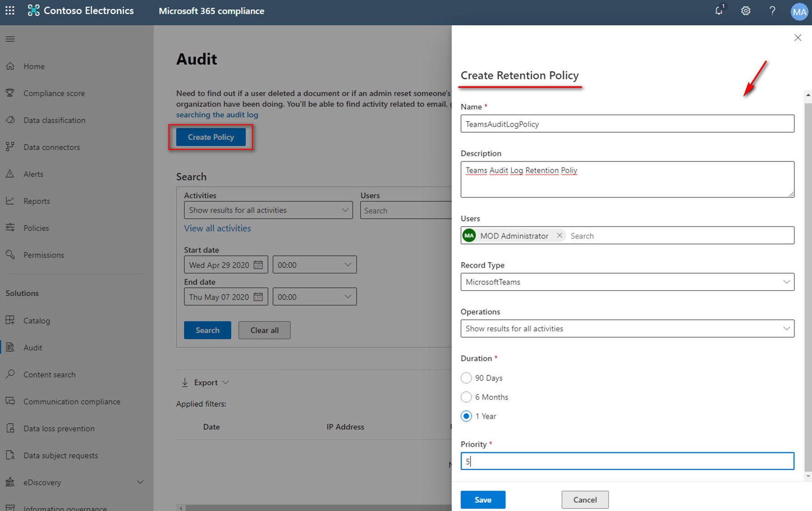
Task: Open the settings gear icon
Action: pos(746,10)
